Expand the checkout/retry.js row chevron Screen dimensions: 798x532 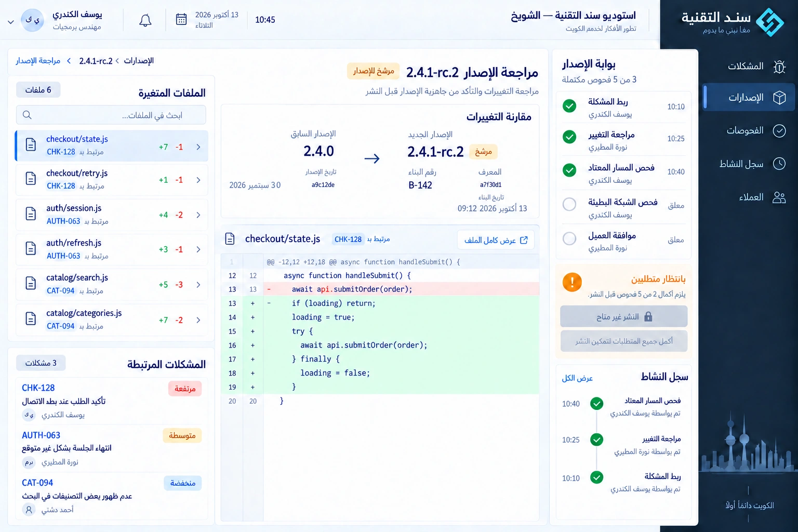click(198, 180)
